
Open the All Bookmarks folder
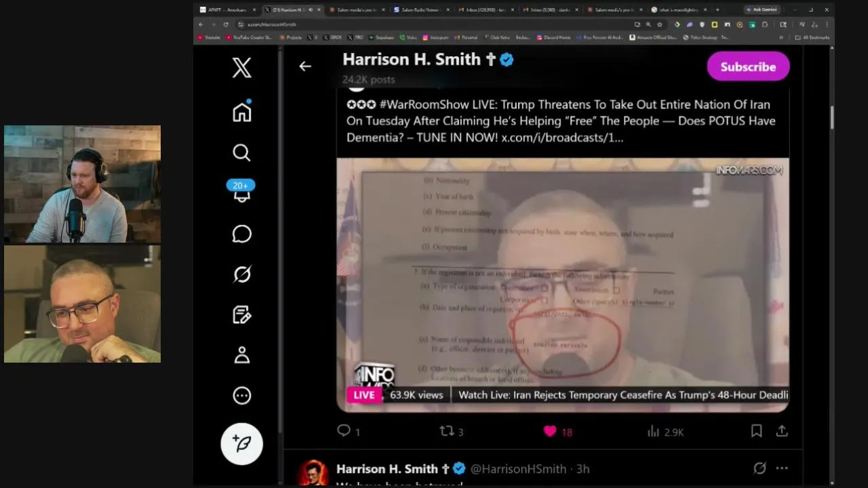(x=812, y=37)
